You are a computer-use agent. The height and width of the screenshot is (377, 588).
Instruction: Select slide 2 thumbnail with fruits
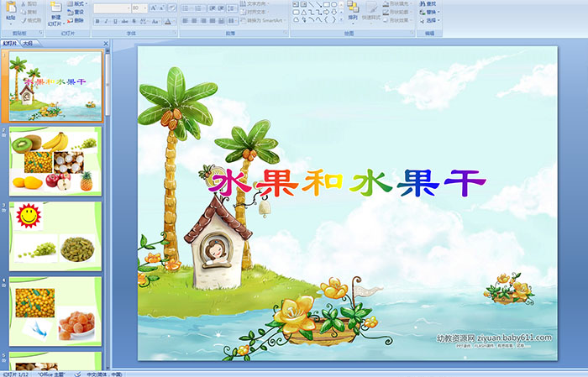[55, 161]
